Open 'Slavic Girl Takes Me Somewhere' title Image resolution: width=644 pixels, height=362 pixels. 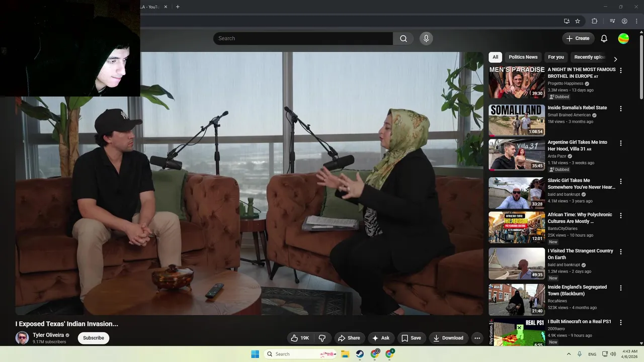pos(581,184)
